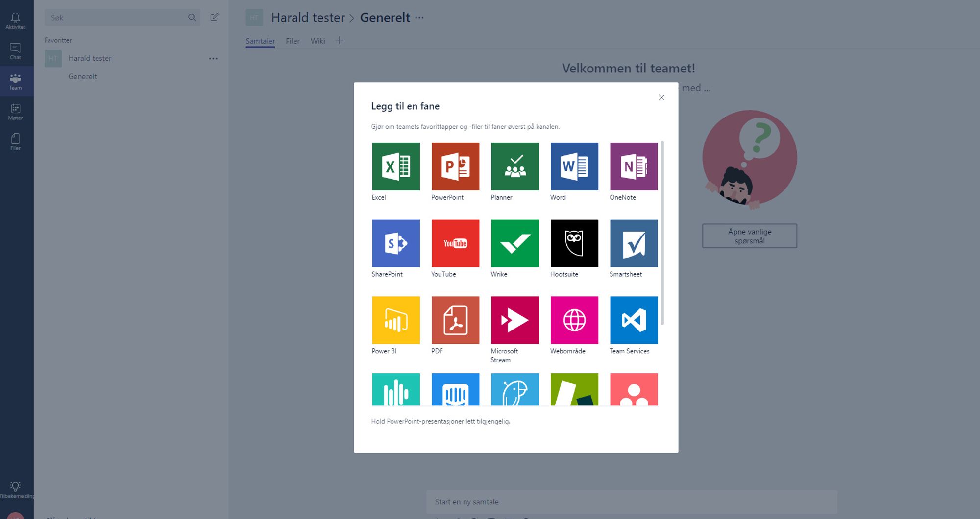Screen dimensions: 980x519
Task: Click the Start en ny samtale box
Action: click(x=631, y=502)
